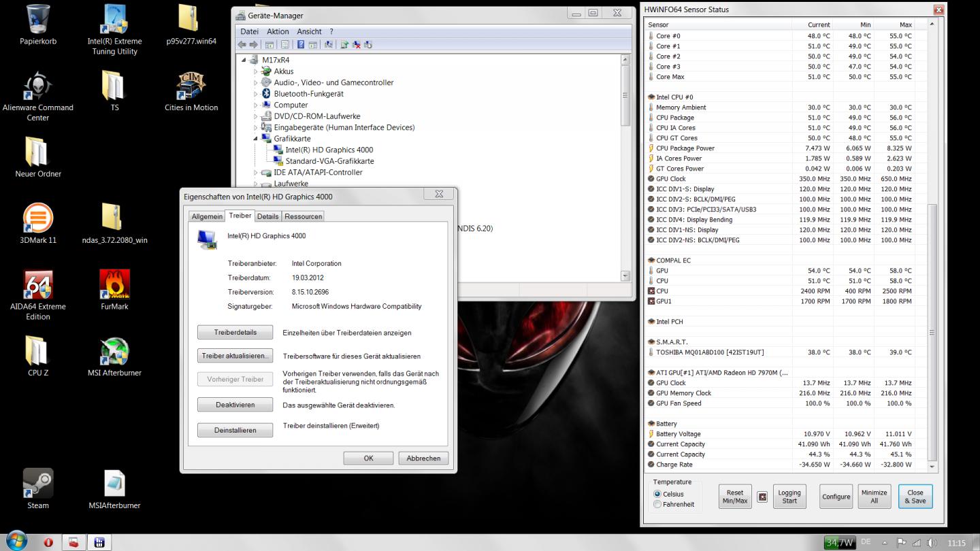Launch AIDA64 Extreme Edition shortcut
The image size is (980, 551).
click(38, 295)
